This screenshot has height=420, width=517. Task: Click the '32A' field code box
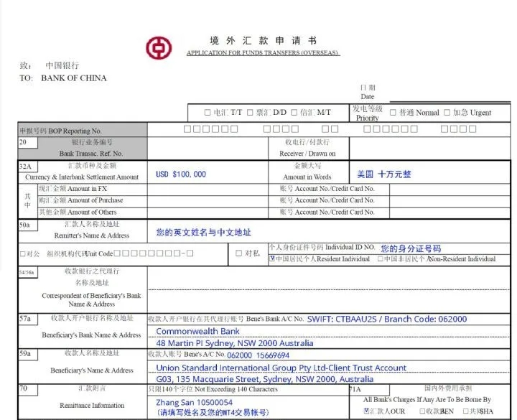pyautogui.click(x=28, y=166)
